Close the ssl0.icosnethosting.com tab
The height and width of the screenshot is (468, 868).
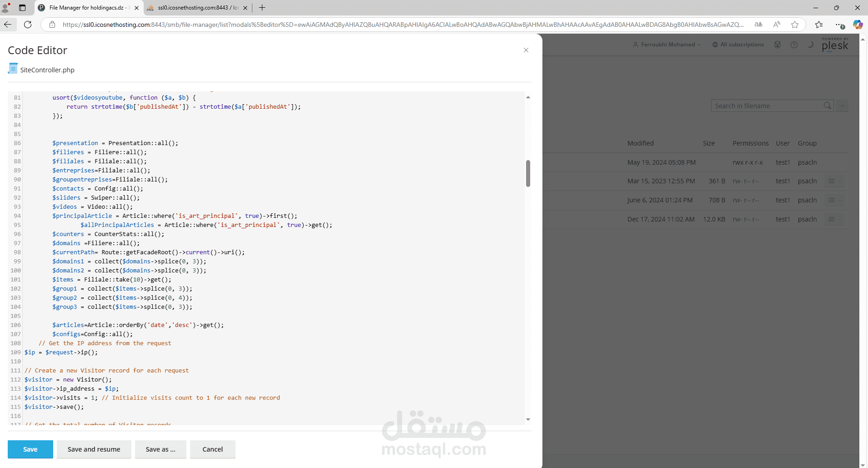click(245, 8)
